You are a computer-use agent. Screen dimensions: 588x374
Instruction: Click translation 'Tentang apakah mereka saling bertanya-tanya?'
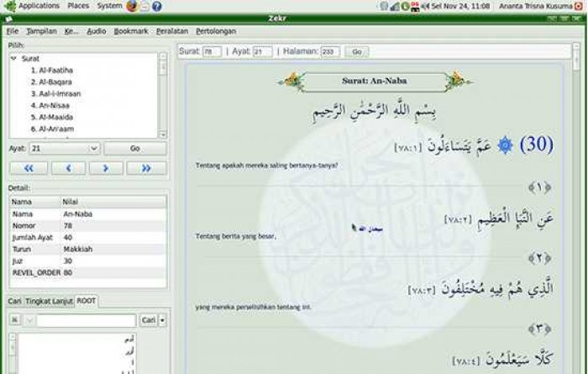pos(266,166)
